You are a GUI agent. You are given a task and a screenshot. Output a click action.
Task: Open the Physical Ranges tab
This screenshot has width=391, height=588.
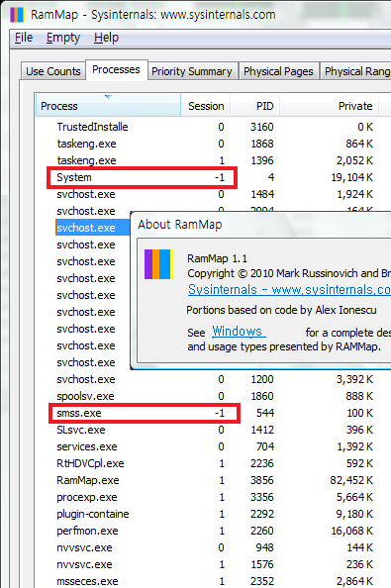click(x=356, y=71)
